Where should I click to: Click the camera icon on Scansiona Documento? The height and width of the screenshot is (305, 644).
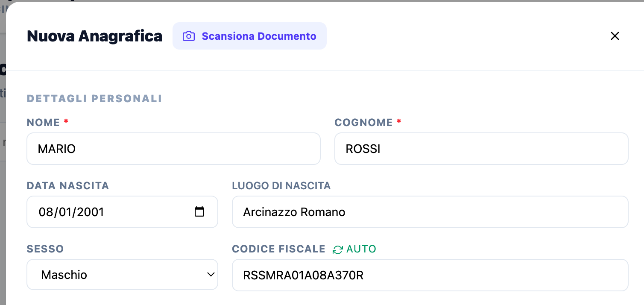[x=188, y=36]
